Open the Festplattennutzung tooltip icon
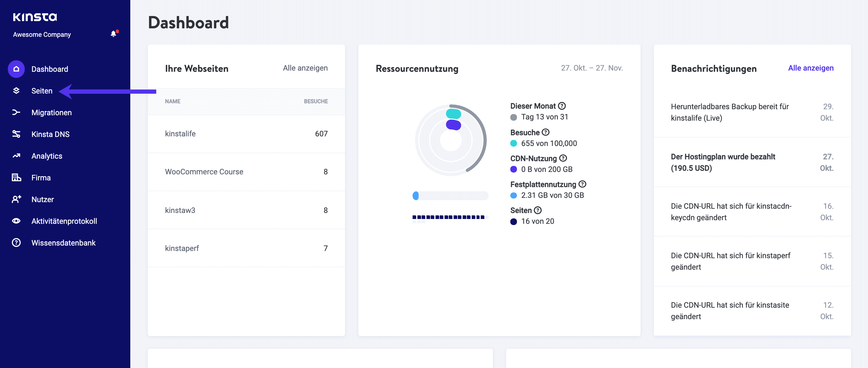The height and width of the screenshot is (368, 868). click(x=582, y=184)
